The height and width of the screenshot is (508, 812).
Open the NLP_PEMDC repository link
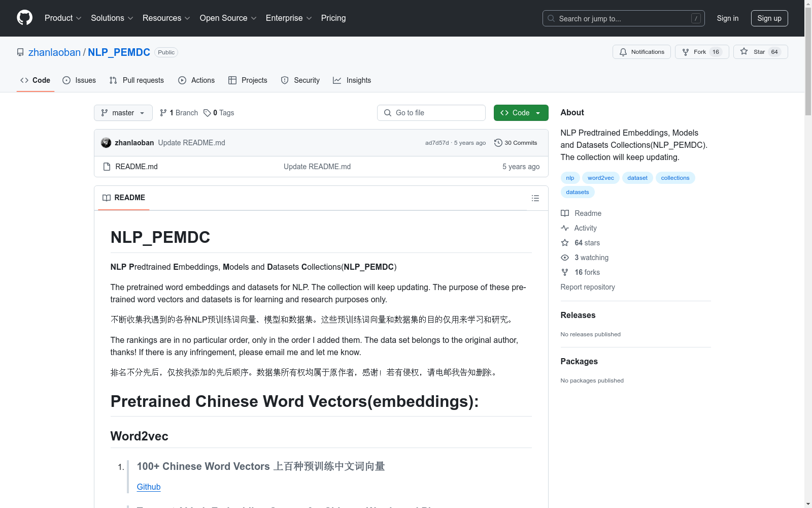coord(119,52)
